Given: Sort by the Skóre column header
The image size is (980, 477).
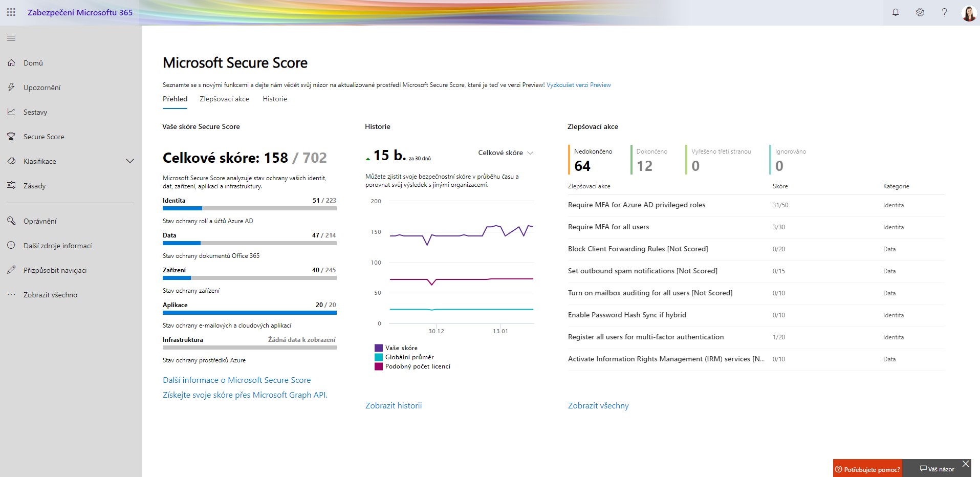Looking at the screenshot, I should point(780,186).
